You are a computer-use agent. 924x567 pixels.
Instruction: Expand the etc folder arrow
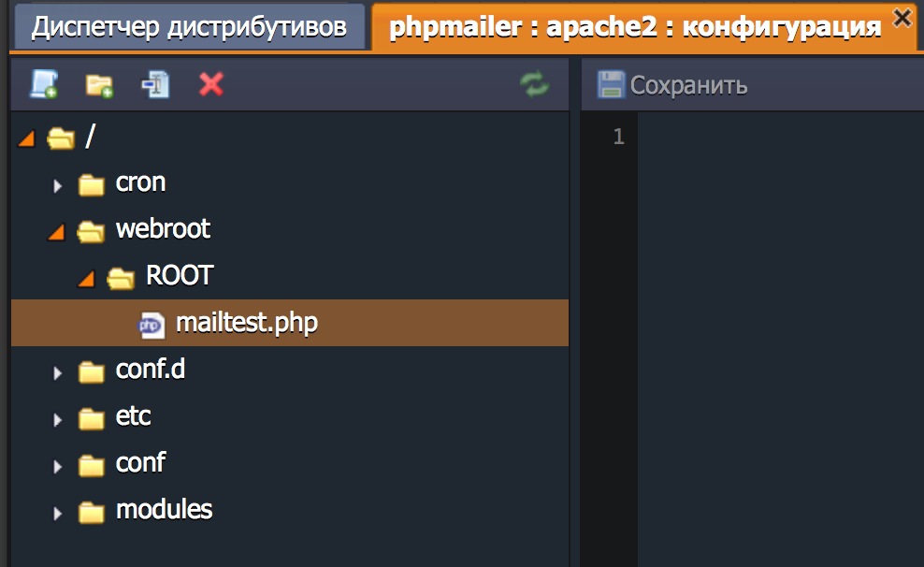[x=58, y=419]
